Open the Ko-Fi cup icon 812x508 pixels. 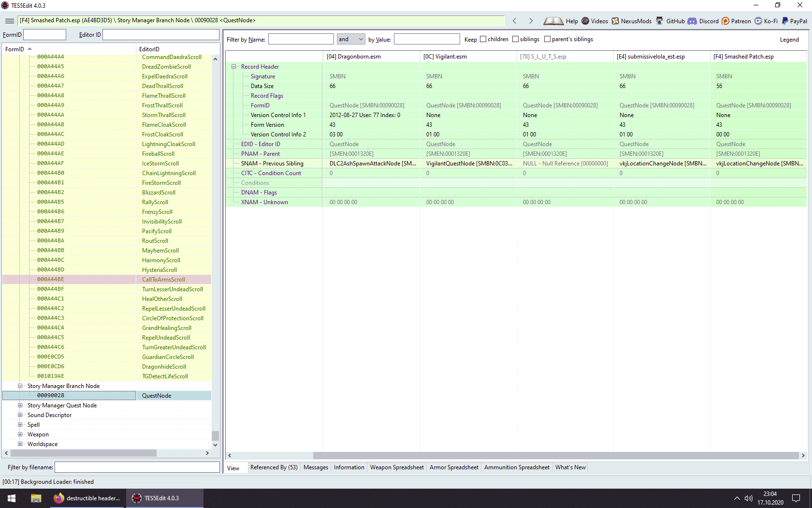(x=758, y=21)
